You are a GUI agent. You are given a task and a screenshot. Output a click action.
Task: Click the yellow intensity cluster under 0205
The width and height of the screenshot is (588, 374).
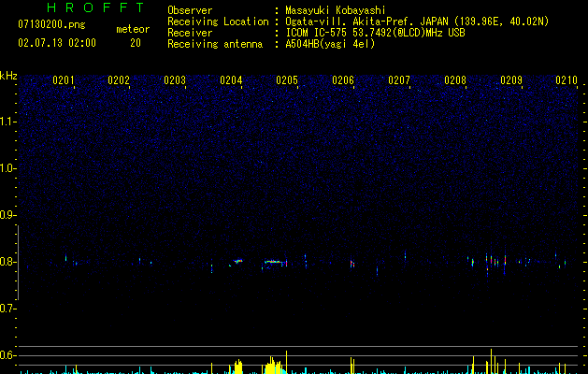273,367
